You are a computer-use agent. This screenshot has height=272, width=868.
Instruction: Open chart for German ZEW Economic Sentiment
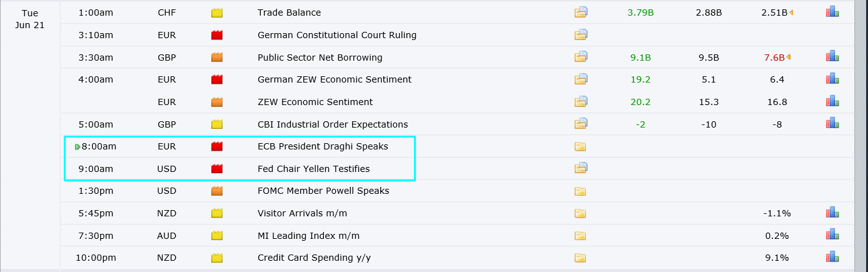click(x=832, y=79)
